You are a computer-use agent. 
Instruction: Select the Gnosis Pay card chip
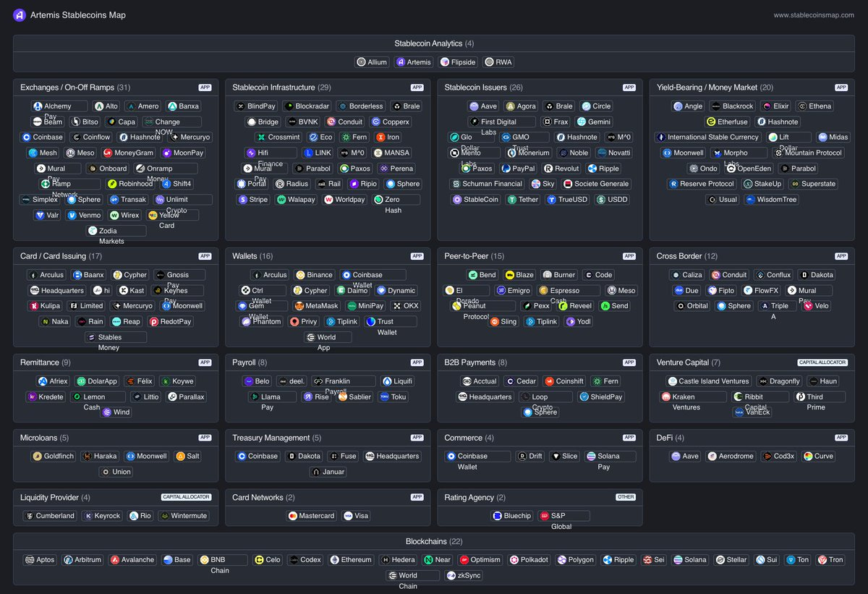click(x=179, y=275)
